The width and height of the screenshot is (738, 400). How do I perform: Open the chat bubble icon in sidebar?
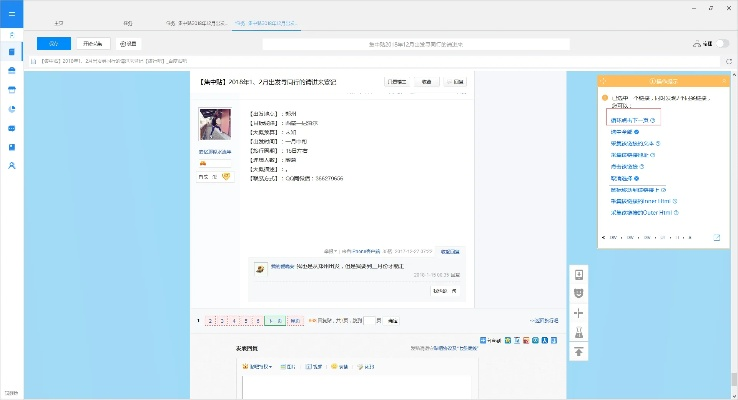point(12,128)
